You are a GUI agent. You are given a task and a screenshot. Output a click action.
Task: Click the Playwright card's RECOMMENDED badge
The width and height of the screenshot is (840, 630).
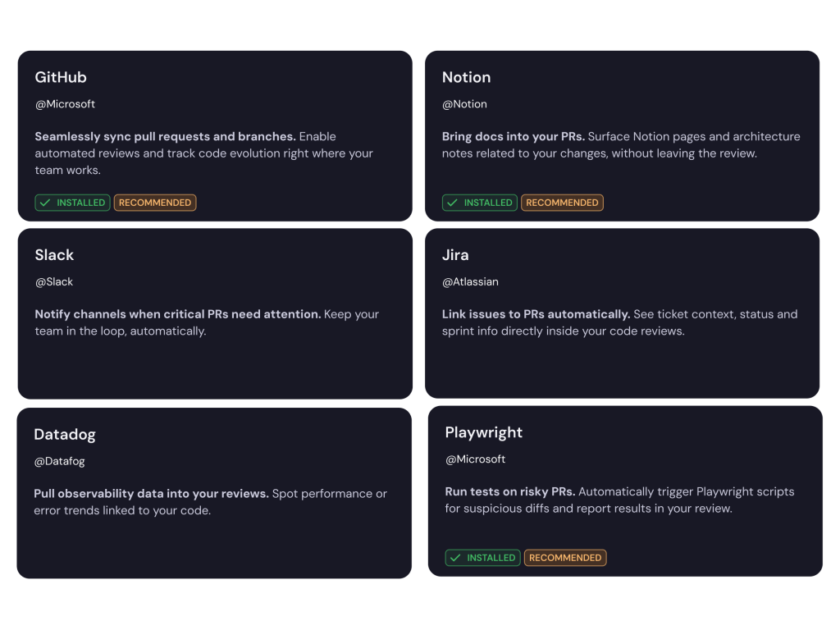565,558
